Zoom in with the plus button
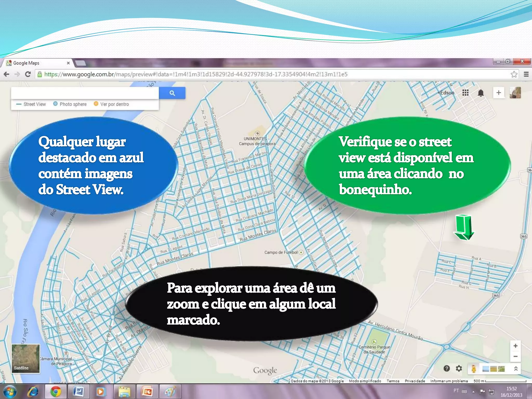The width and height of the screenshot is (532, 399). (515, 346)
